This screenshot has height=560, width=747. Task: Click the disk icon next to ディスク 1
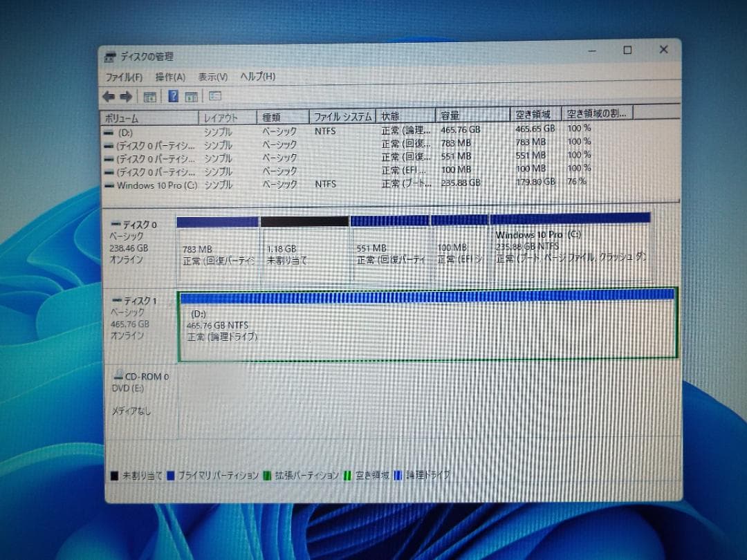115,301
